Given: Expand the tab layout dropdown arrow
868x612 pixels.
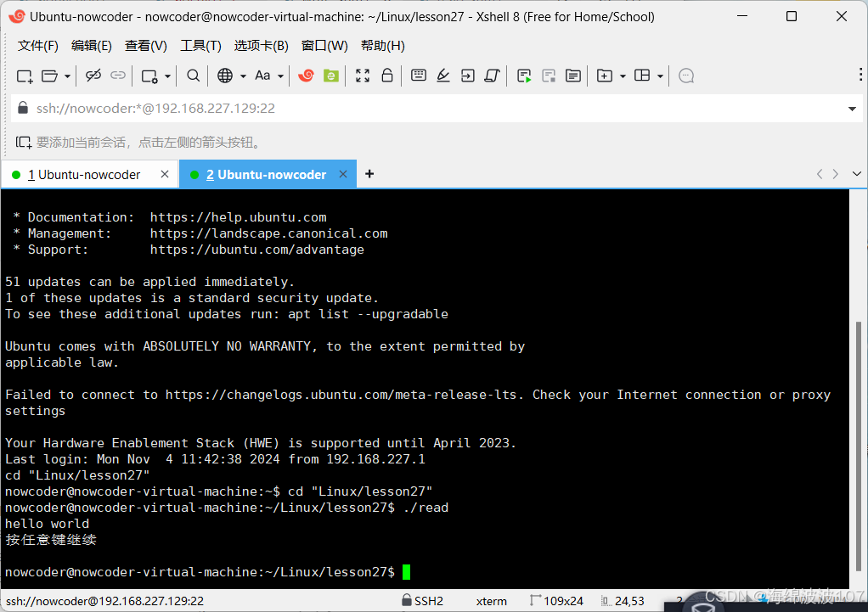Looking at the screenshot, I should [661, 76].
